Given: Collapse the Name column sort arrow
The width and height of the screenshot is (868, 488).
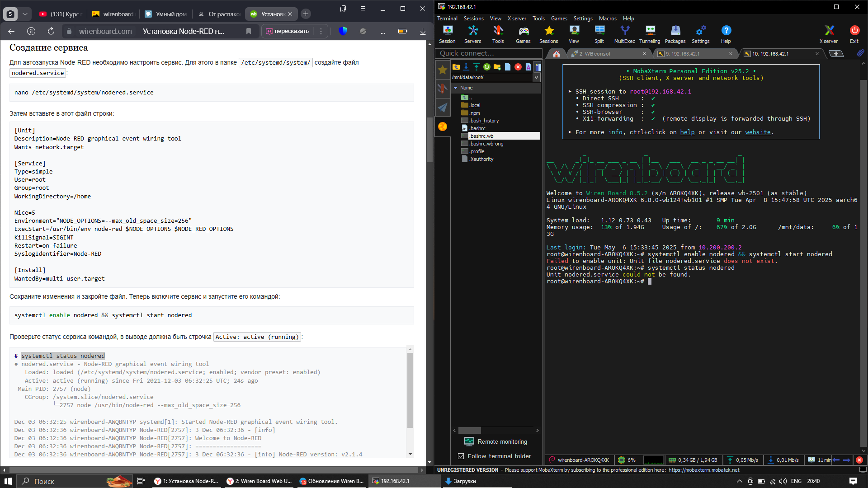Looking at the screenshot, I should tap(456, 88).
